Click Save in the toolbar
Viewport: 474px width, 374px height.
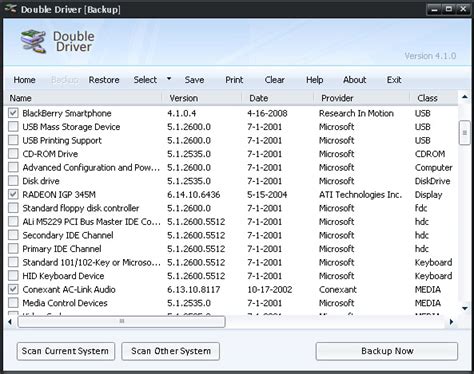(194, 80)
